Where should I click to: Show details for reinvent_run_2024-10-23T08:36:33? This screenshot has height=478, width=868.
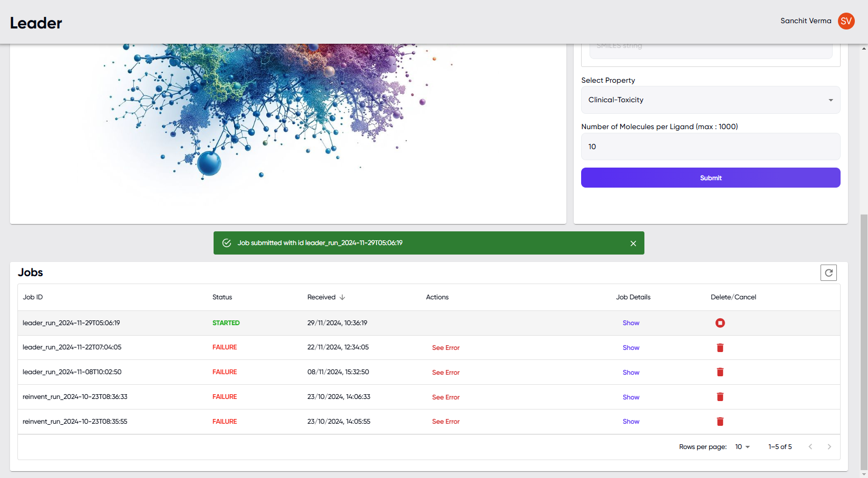(631, 397)
